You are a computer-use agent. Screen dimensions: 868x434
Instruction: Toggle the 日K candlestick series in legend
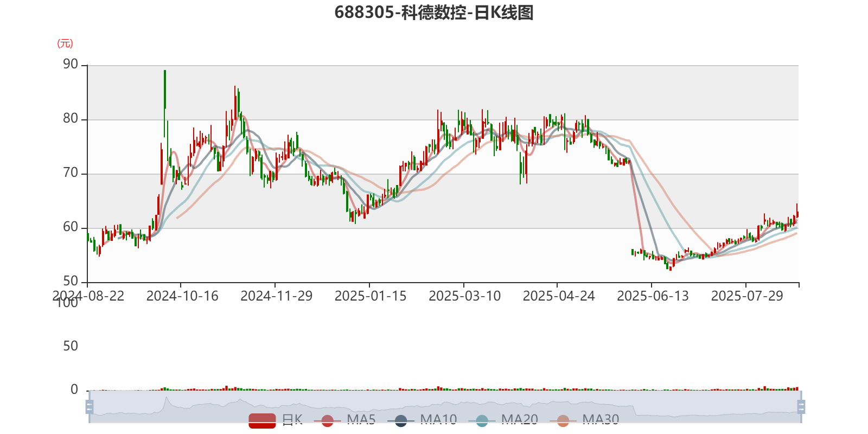(x=276, y=420)
